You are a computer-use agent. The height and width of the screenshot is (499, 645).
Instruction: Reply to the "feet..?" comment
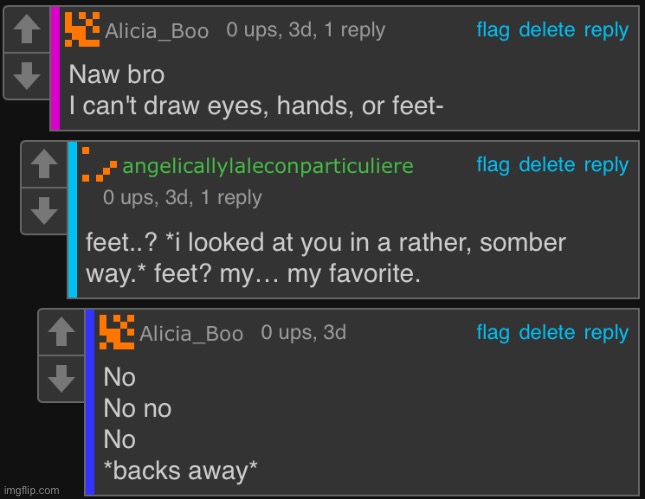click(x=606, y=165)
